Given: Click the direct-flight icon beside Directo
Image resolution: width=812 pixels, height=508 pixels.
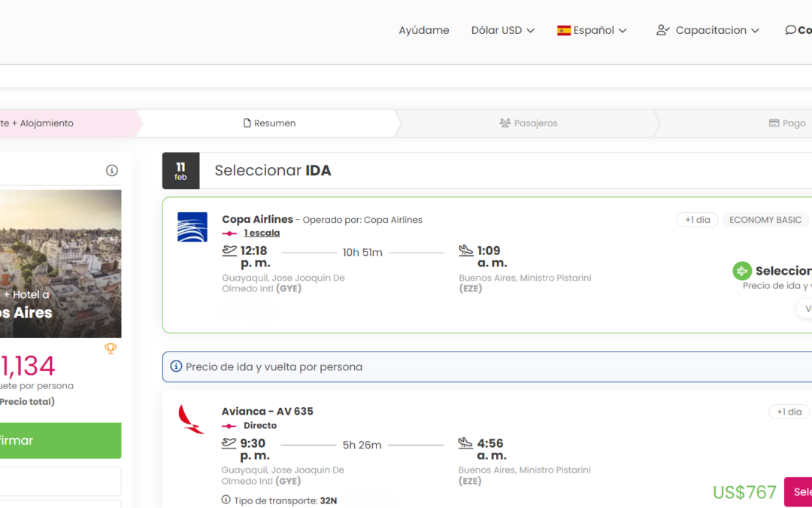Looking at the screenshot, I should [229, 425].
